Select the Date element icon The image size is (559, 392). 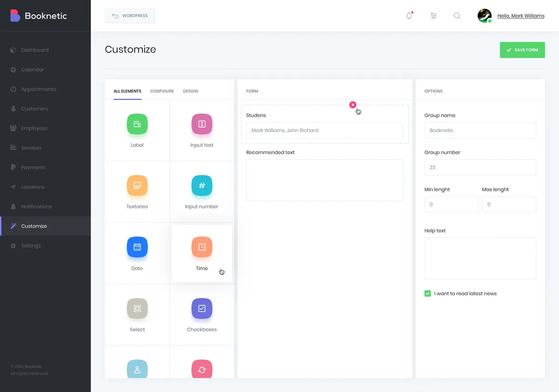(137, 247)
